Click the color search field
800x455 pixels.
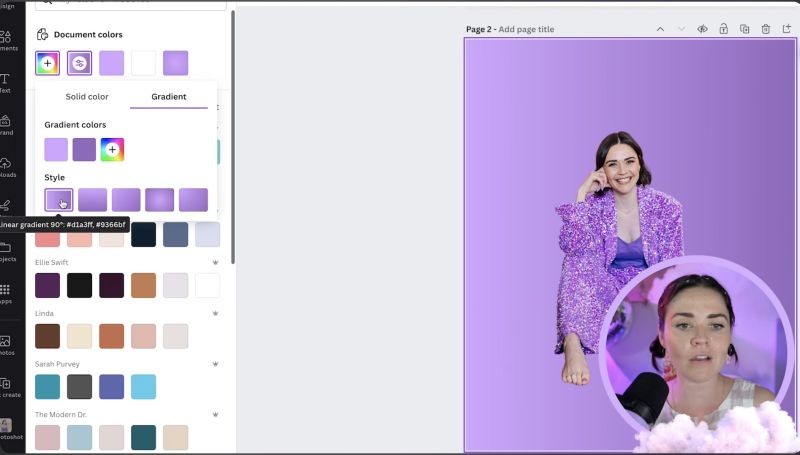[x=131, y=5]
